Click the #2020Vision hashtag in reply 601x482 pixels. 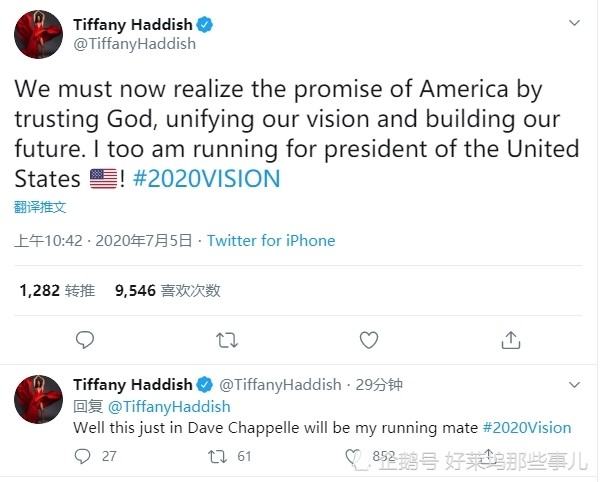click(x=526, y=427)
